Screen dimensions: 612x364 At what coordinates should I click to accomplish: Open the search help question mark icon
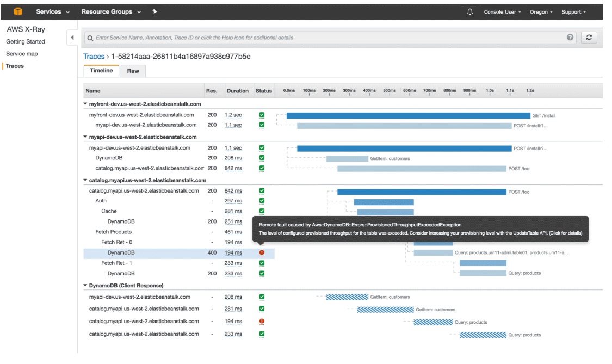point(570,38)
